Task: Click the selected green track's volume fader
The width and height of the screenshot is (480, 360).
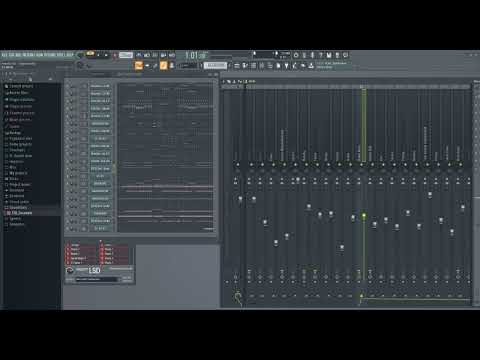Action: (x=364, y=216)
